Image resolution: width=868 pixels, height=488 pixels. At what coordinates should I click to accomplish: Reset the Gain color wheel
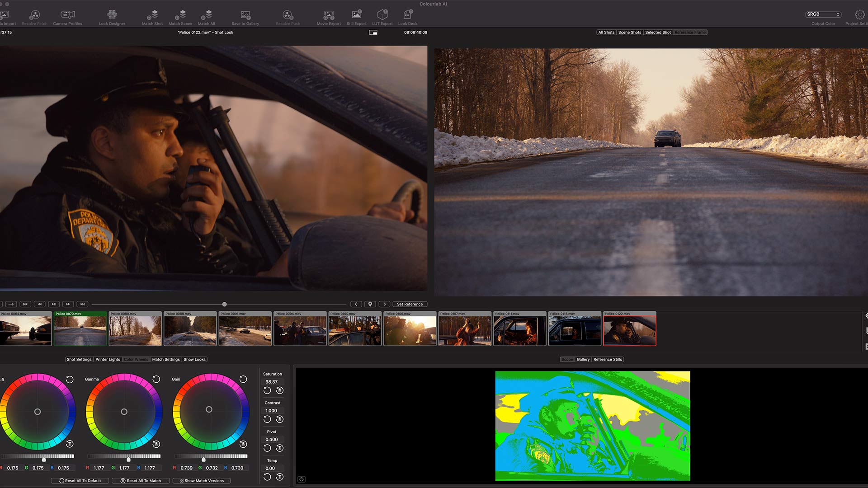tap(243, 380)
